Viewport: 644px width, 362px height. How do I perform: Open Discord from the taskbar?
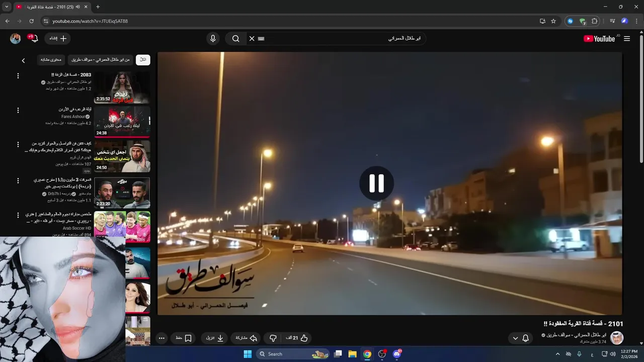pos(397,354)
